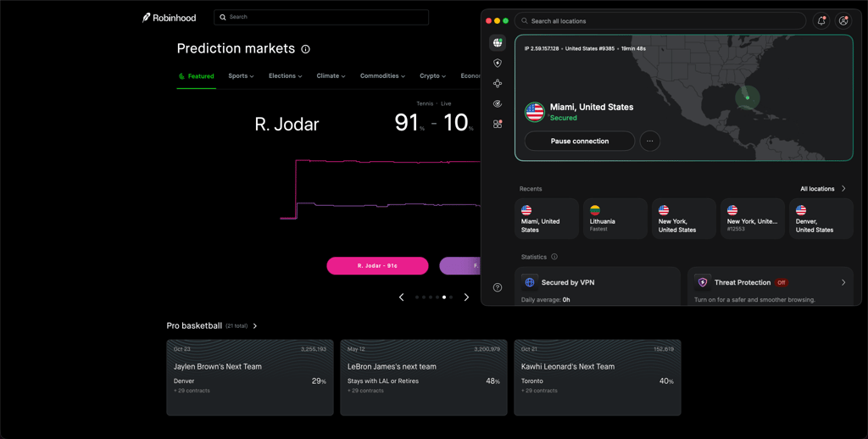Focus the Search all locations field
The image size is (868, 439).
659,21
